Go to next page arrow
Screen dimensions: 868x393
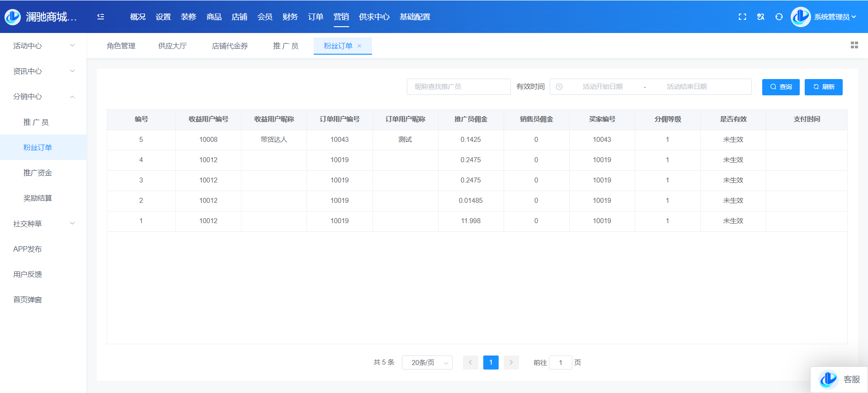[511, 363]
